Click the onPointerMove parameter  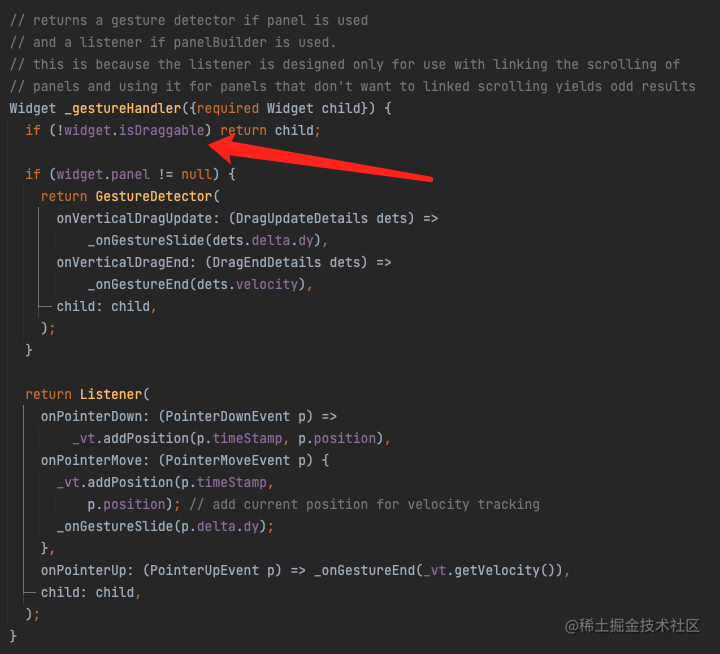(x=91, y=461)
